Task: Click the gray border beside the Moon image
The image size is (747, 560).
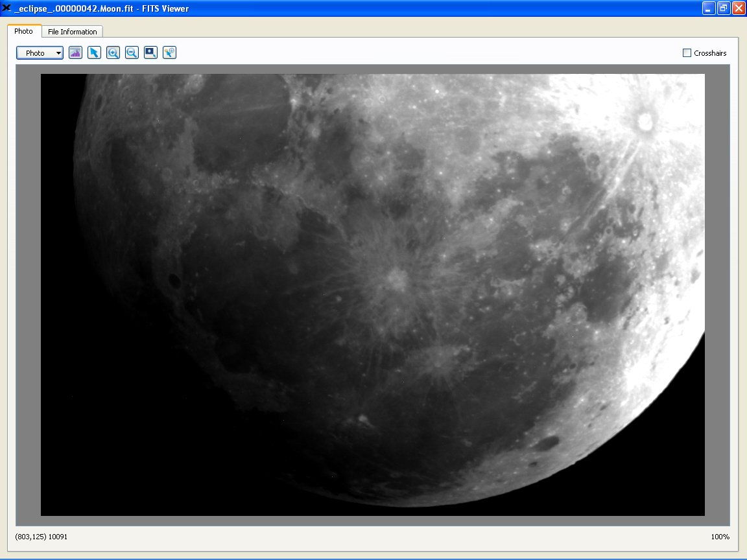Action: [x=28, y=292]
